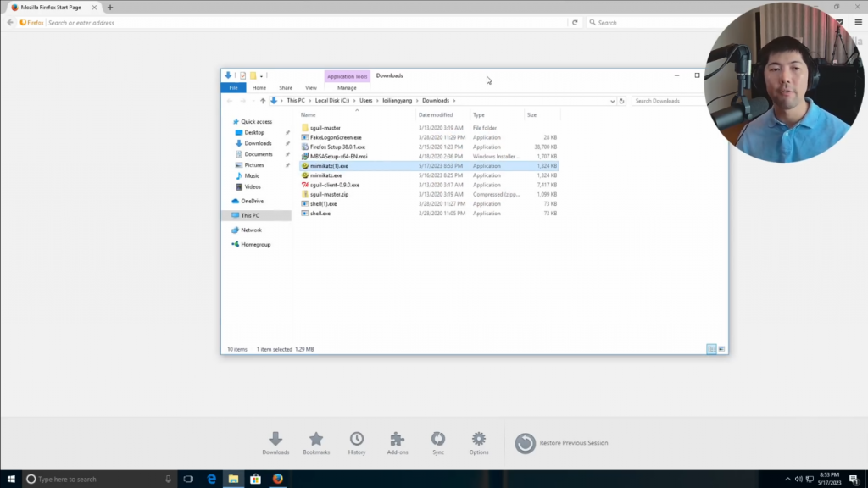
Task: Select mimikatz.exe file in list
Action: click(325, 175)
